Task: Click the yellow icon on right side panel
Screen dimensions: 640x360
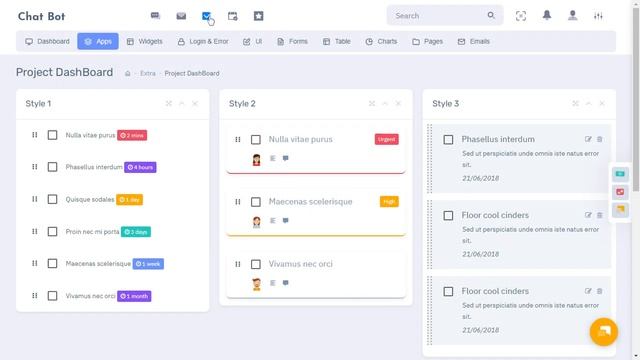Action: pos(620,210)
